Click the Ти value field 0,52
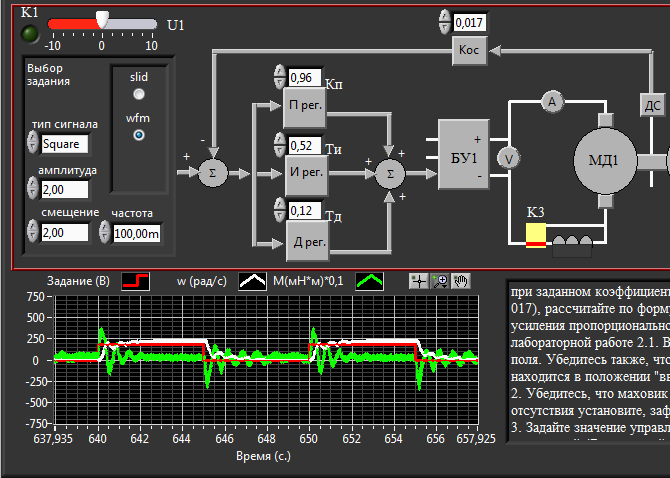This screenshot has height=478, width=670. click(x=305, y=145)
